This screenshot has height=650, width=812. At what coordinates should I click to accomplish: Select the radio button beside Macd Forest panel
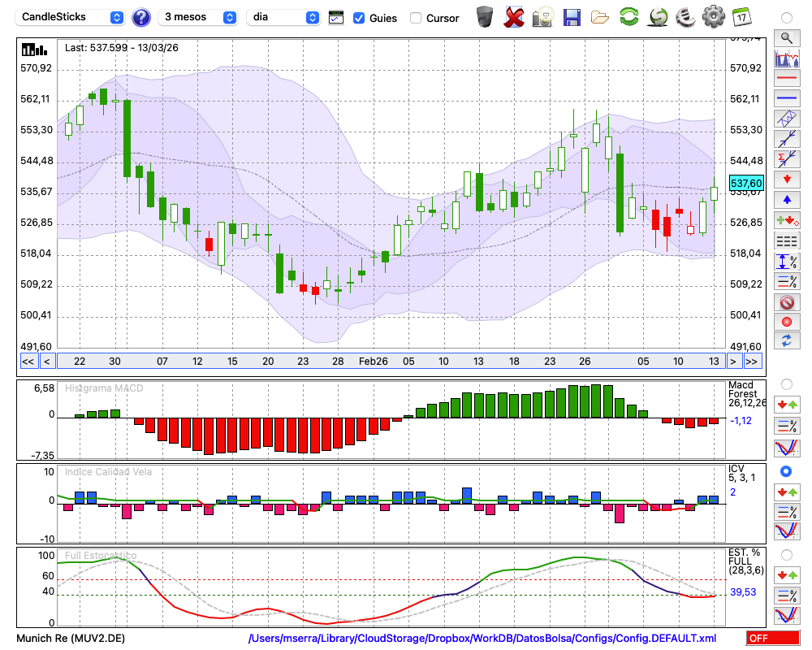786,383
